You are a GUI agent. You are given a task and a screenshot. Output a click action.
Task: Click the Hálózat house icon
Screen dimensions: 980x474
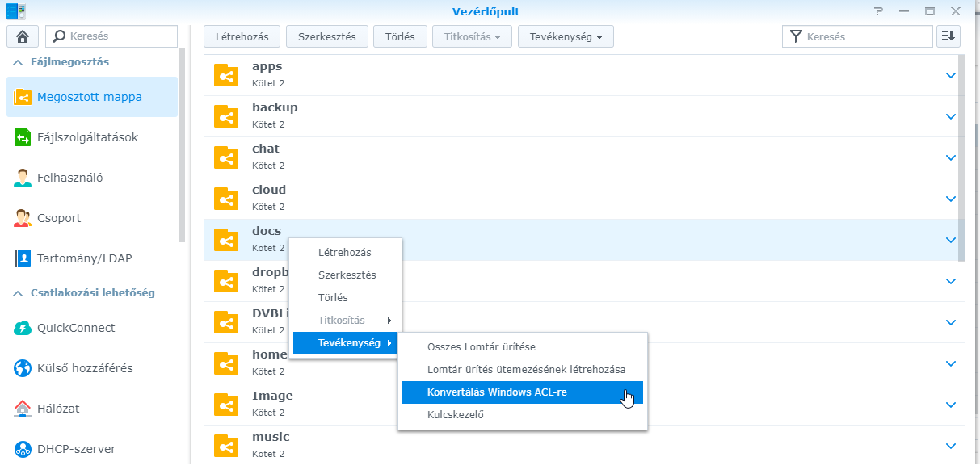(x=23, y=409)
